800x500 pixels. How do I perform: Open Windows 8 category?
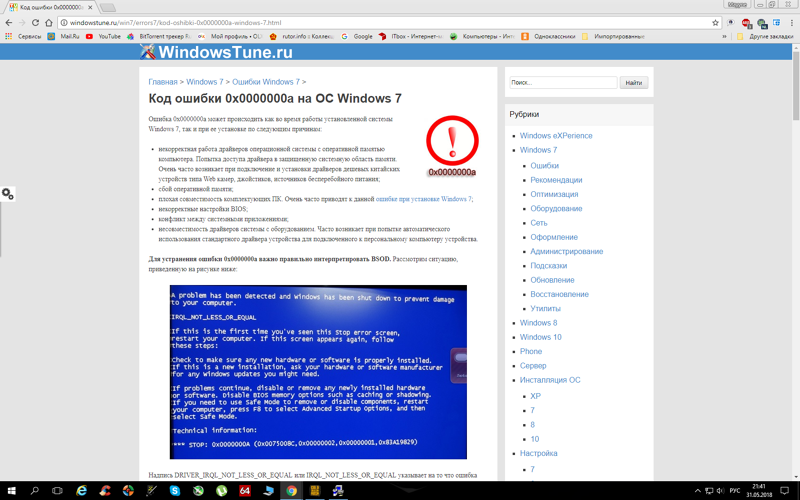538,322
